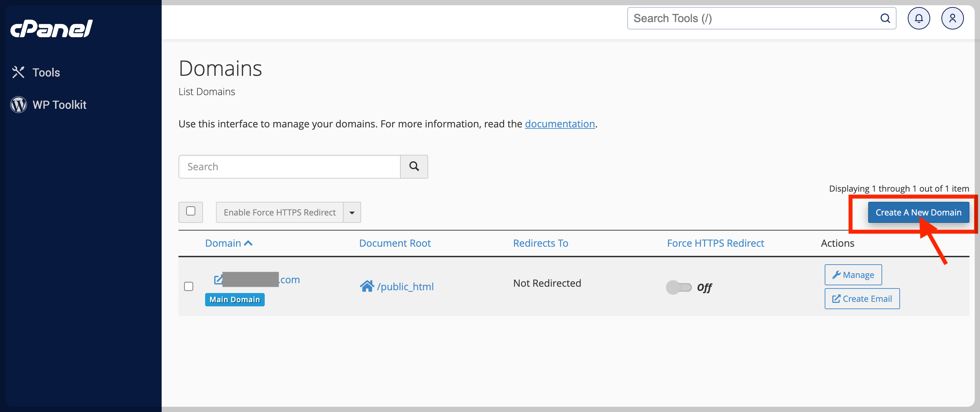This screenshot has width=980, height=412.
Task: Click the Manage button
Action: coord(853,274)
